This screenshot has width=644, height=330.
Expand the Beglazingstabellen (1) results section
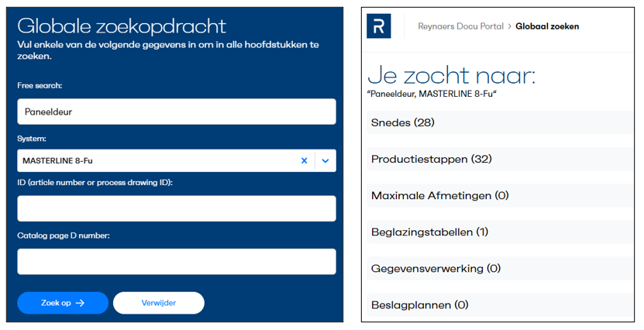pos(500,232)
